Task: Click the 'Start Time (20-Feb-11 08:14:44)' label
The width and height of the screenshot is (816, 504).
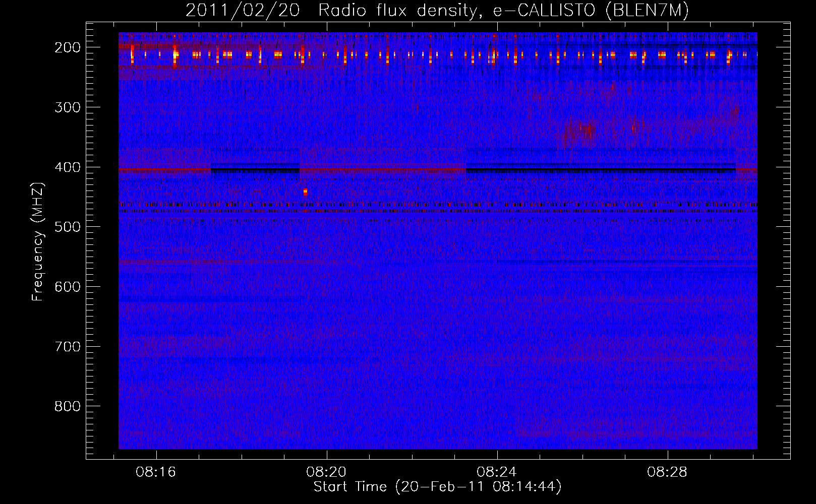Action: point(437,487)
